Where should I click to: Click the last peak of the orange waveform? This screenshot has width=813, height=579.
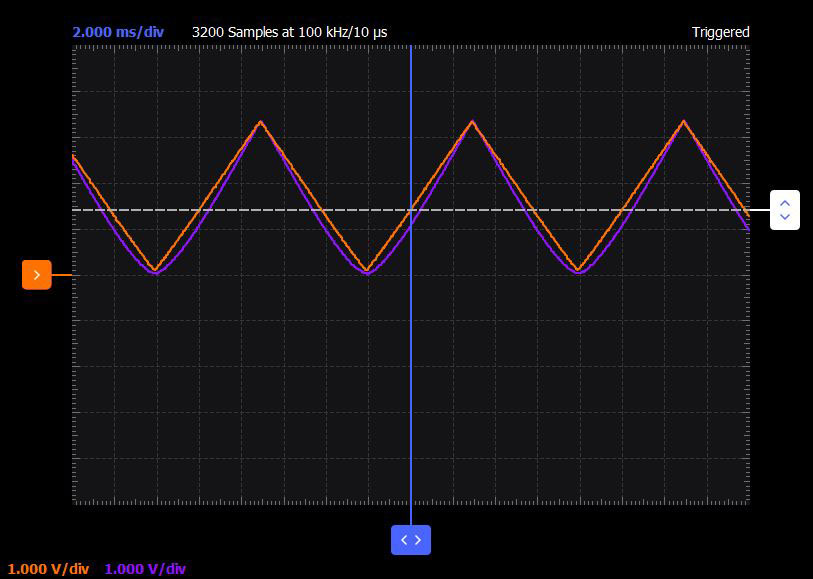pos(684,121)
